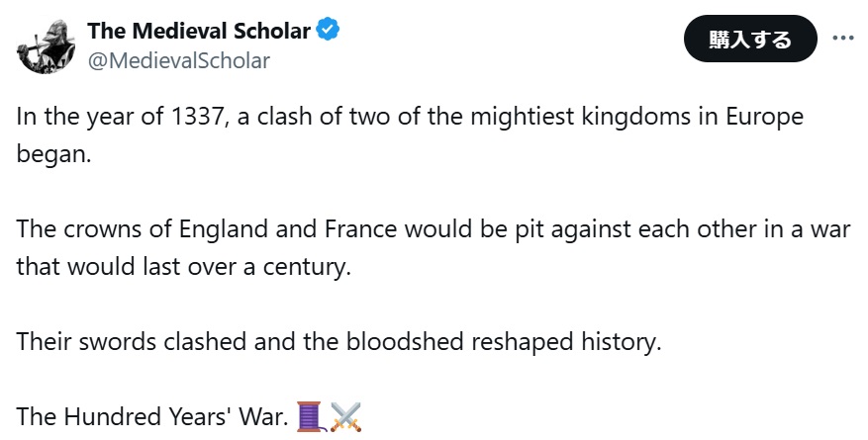The image size is (868, 440).
Task: Click the word "France" in the tweet
Action: 360,229
